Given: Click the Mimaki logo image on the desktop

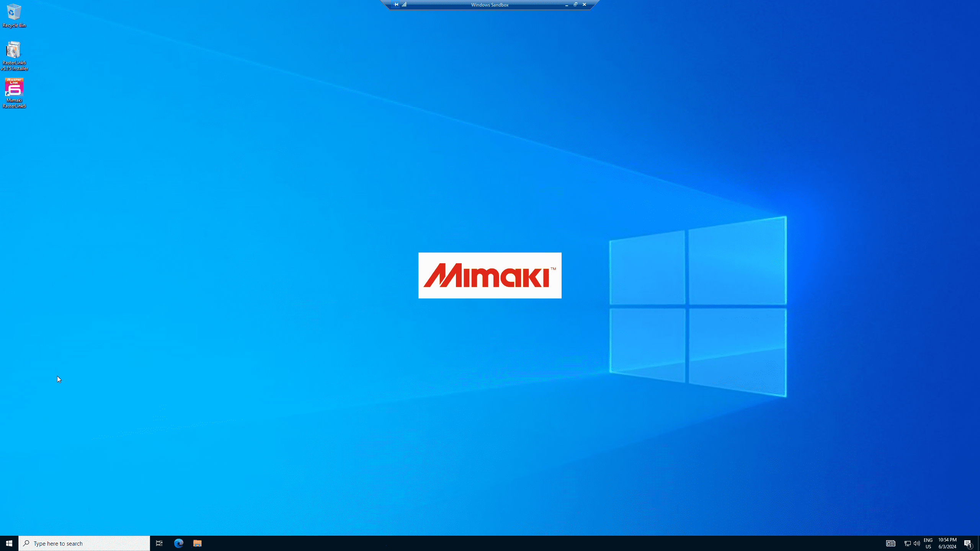Looking at the screenshot, I should pyautogui.click(x=490, y=275).
